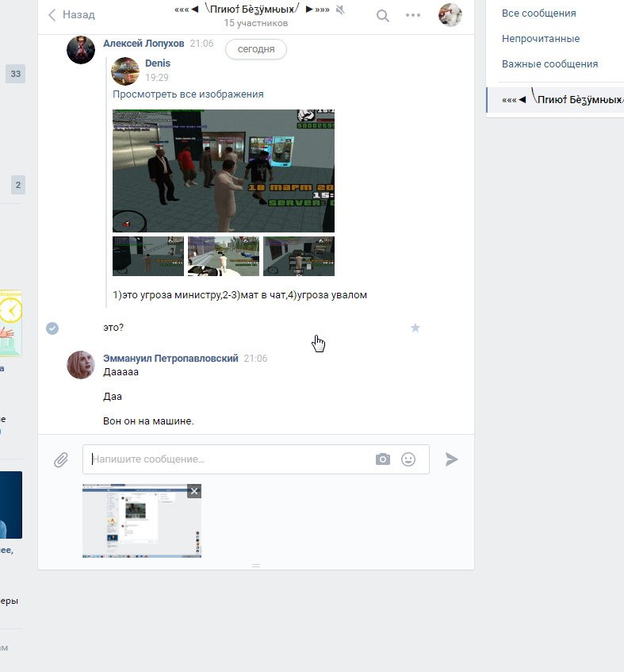Focus the Напишите сообщение input field

pyautogui.click(x=255, y=459)
